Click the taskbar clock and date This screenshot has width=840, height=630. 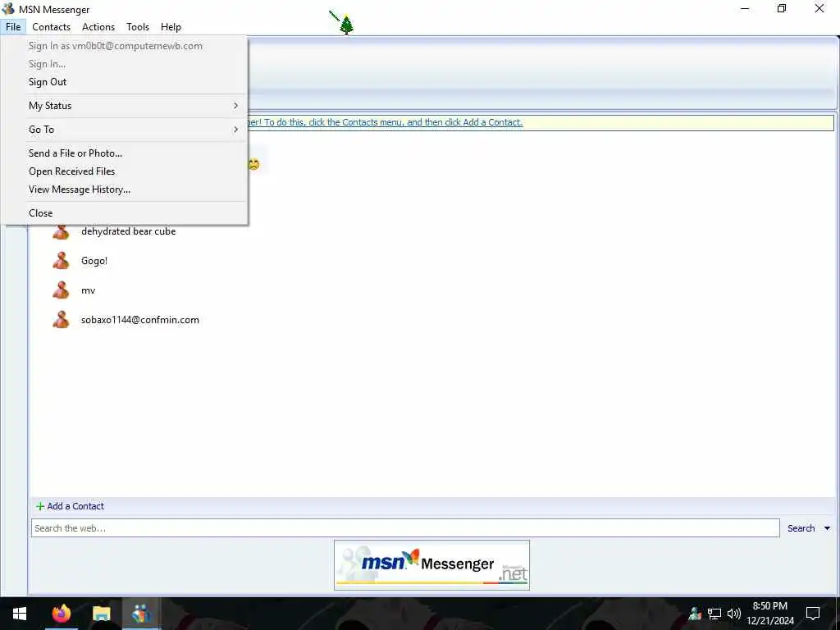tap(770, 614)
